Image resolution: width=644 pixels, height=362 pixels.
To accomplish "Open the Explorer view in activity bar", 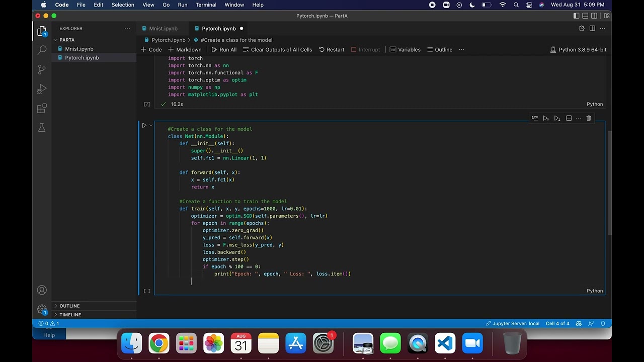I will (x=42, y=31).
